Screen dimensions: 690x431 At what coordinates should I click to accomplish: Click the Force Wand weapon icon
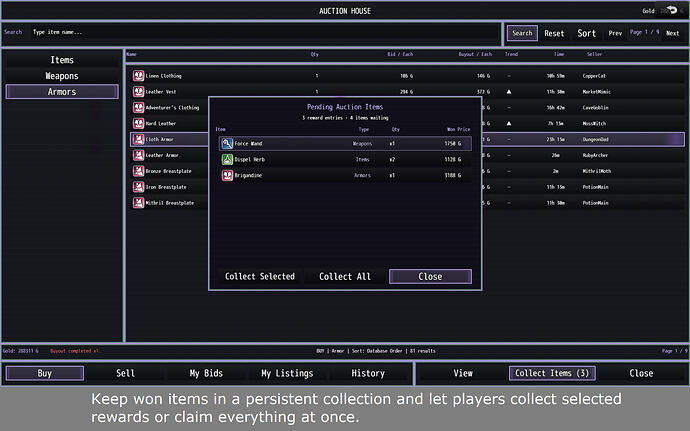[x=227, y=144]
